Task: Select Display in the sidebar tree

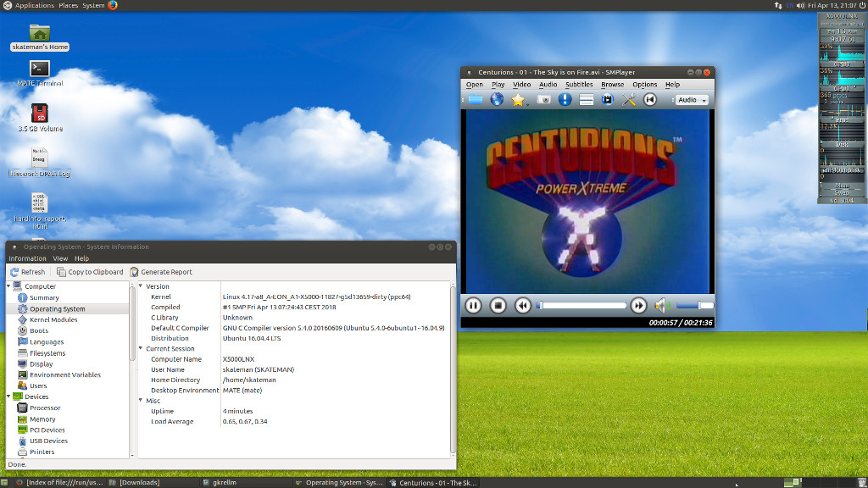Action: click(x=41, y=364)
